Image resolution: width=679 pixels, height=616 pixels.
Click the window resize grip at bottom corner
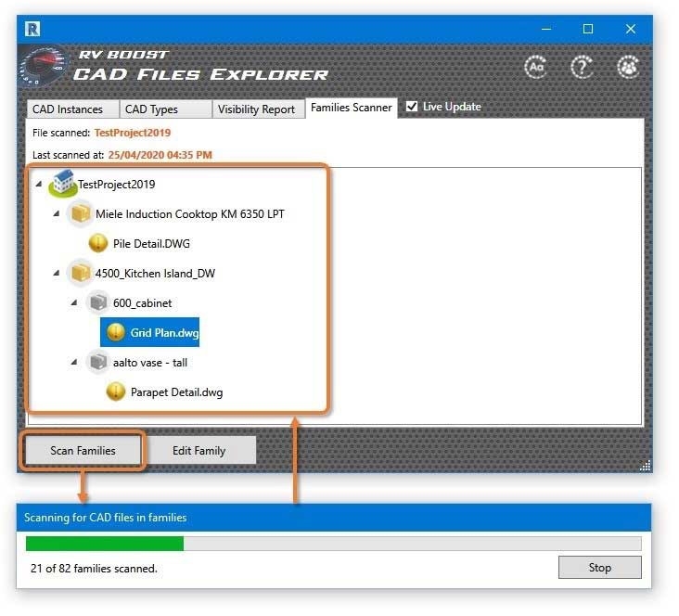click(646, 466)
